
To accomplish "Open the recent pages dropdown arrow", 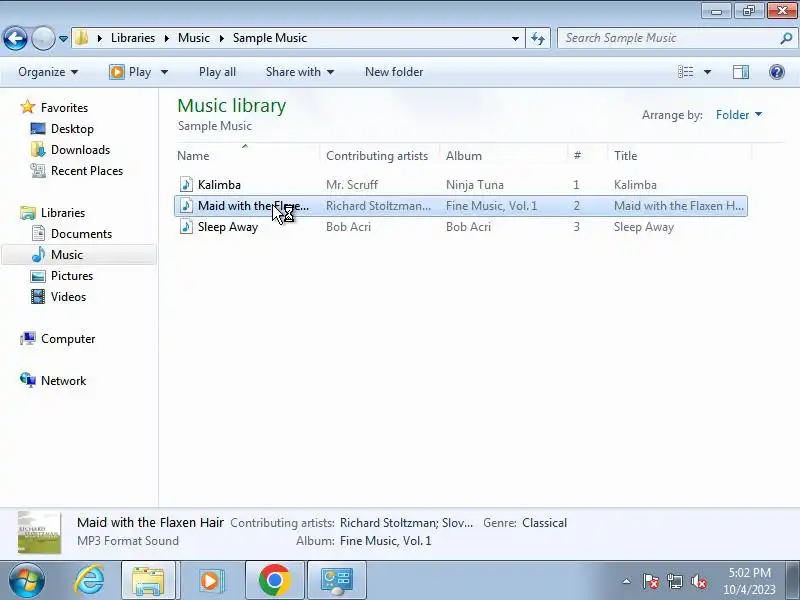I will [x=63, y=39].
